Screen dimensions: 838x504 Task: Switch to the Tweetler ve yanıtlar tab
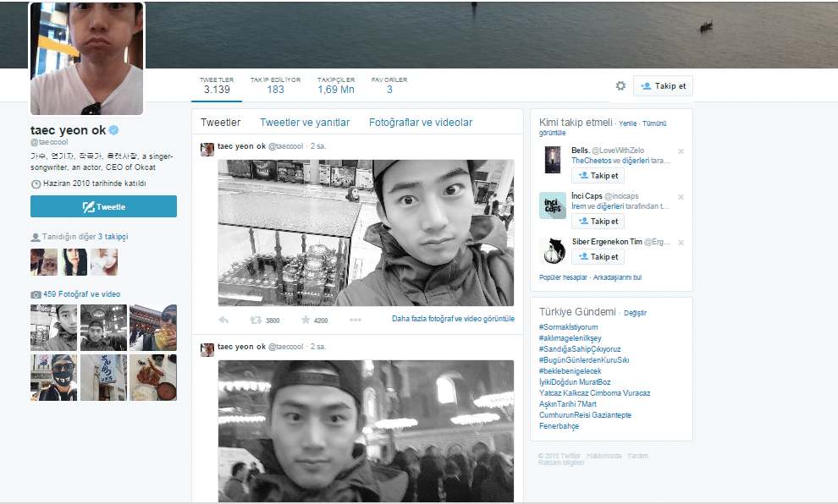coord(305,123)
